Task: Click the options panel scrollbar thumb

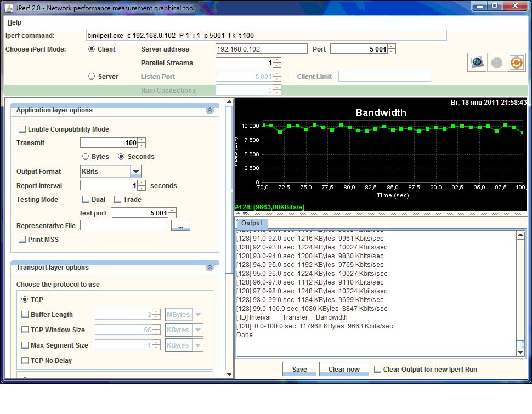Action: [x=229, y=190]
